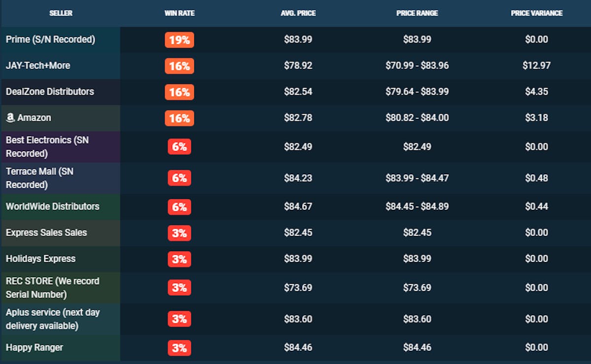Sort by the WIN RATE column header
This screenshot has width=591, height=364.
[179, 13]
